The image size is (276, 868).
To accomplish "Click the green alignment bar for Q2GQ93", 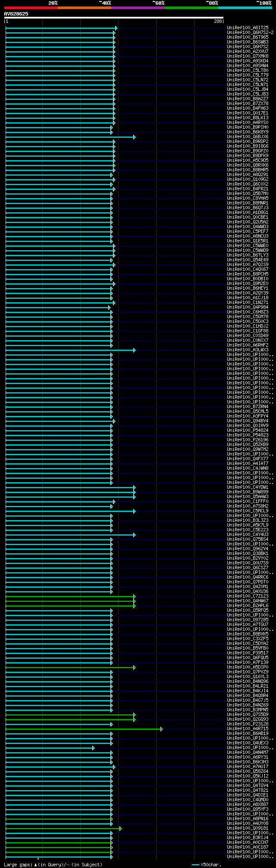I will click(70, 720).
